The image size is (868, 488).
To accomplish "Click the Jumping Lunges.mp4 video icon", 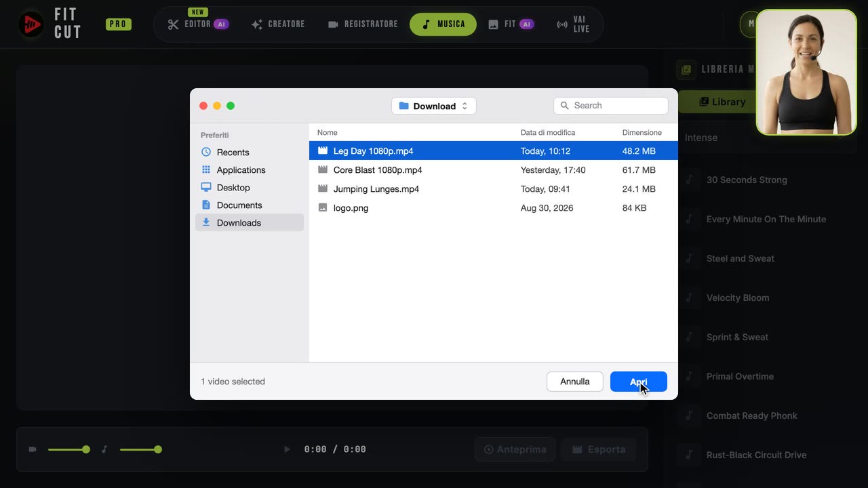I will click(323, 189).
